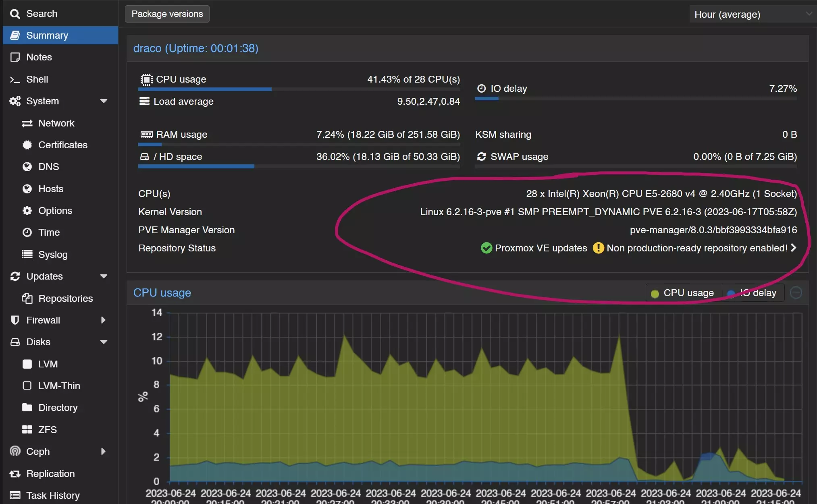Open the Repositories label under Updates
The height and width of the screenshot is (504, 817).
66,299
